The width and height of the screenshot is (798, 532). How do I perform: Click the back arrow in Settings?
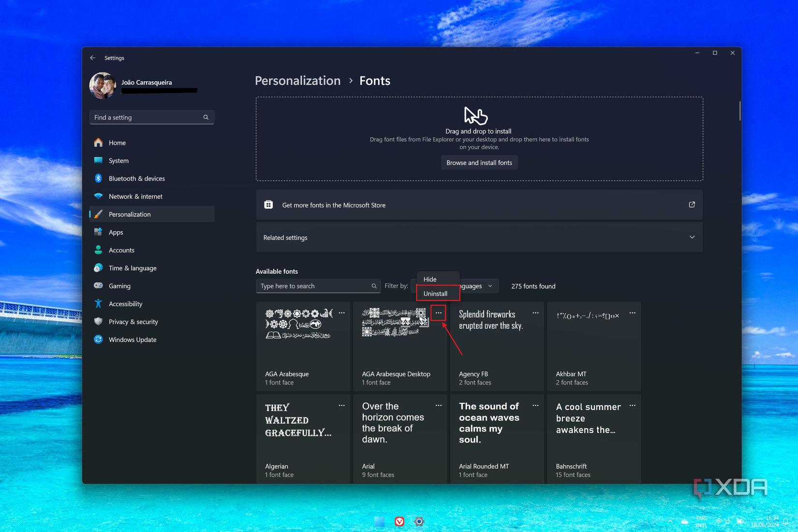pos(93,58)
